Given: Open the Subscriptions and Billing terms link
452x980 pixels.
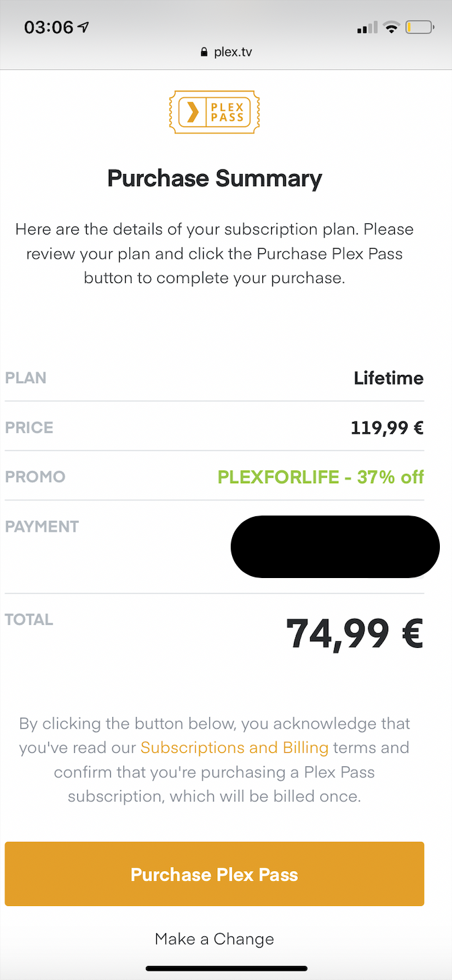Looking at the screenshot, I should pyautogui.click(x=234, y=747).
